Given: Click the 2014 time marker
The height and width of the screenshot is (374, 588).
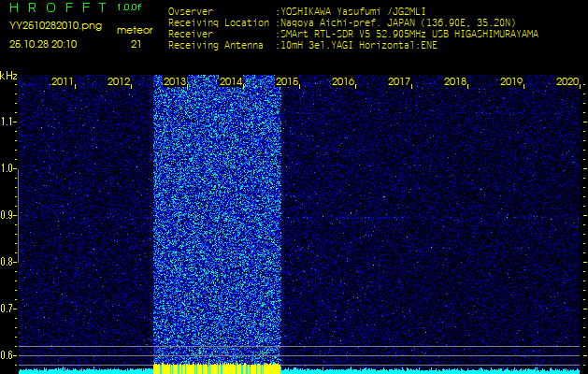Looking at the screenshot, I should [231, 81].
